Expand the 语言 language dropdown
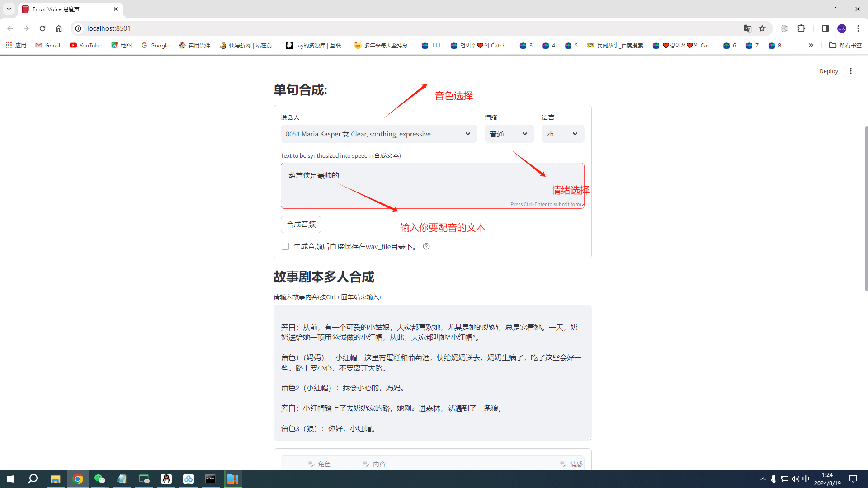The image size is (868, 488). (562, 134)
